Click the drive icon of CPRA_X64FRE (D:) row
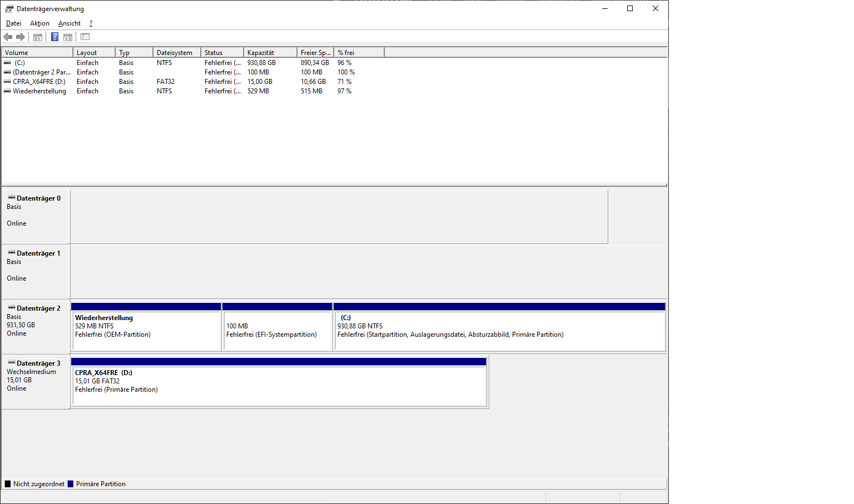This screenshot has height=504, width=854. pos(7,82)
